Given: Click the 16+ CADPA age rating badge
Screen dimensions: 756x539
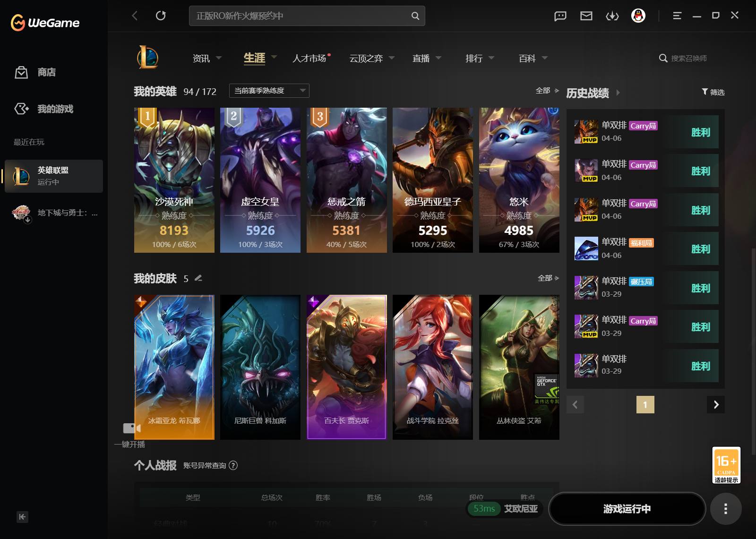Looking at the screenshot, I should (x=726, y=465).
